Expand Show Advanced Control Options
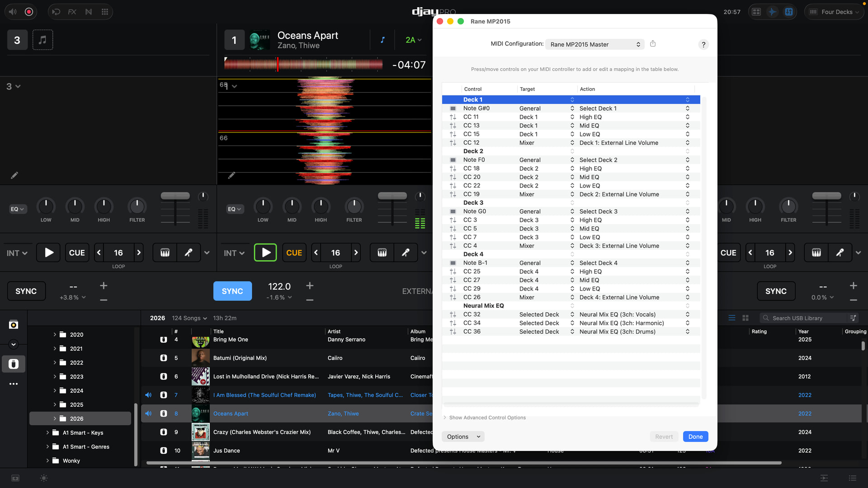 487,418
